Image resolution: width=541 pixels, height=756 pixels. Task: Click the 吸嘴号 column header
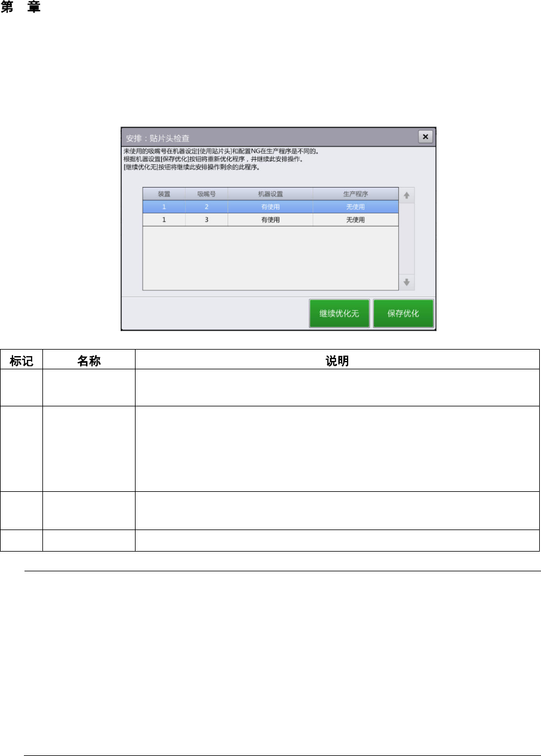(206, 194)
